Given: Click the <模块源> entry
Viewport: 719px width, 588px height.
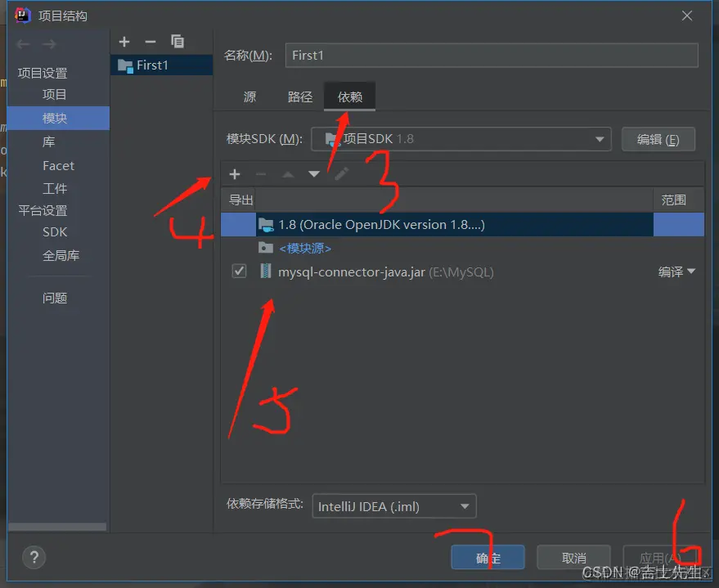Looking at the screenshot, I should 305,249.
